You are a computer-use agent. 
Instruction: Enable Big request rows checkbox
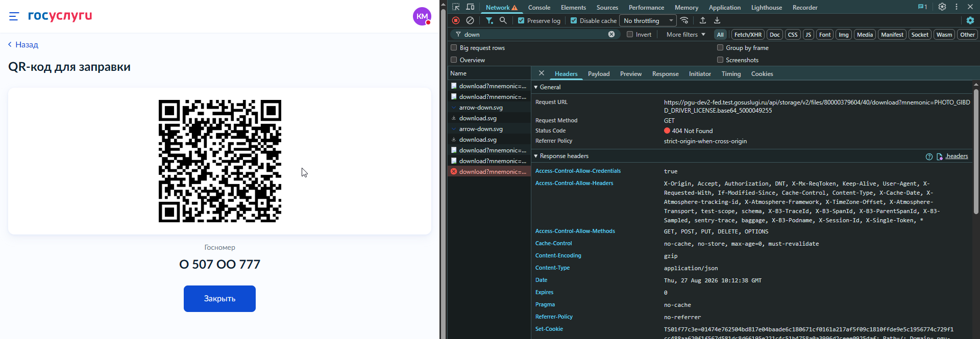click(x=454, y=47)
